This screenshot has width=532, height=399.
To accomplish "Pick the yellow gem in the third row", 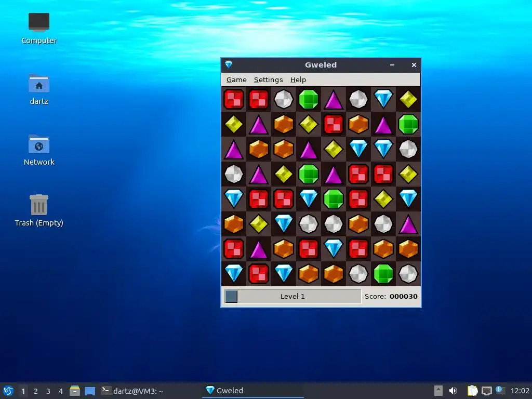I will coord(334,149).
